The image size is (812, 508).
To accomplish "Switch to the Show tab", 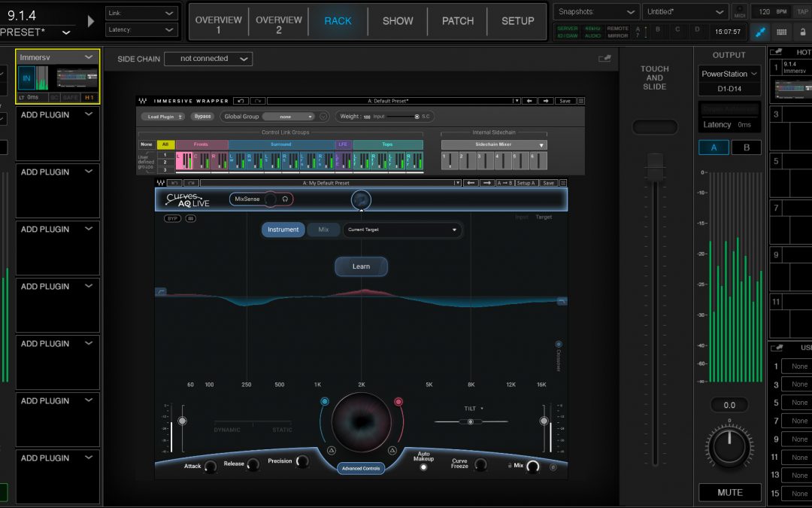I will [x=398, y=21].
